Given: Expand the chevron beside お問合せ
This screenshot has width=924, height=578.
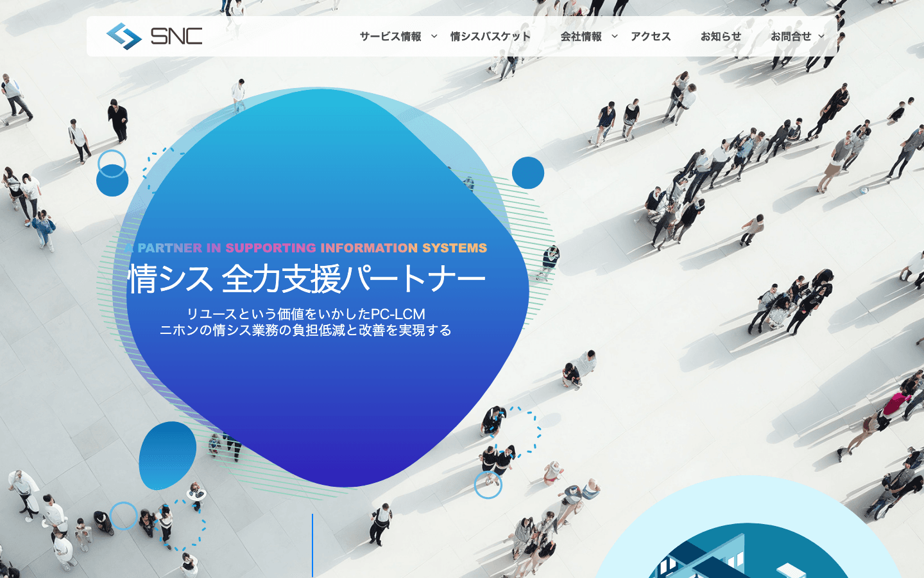Looking at the screenshot, I should click(821, 37).
